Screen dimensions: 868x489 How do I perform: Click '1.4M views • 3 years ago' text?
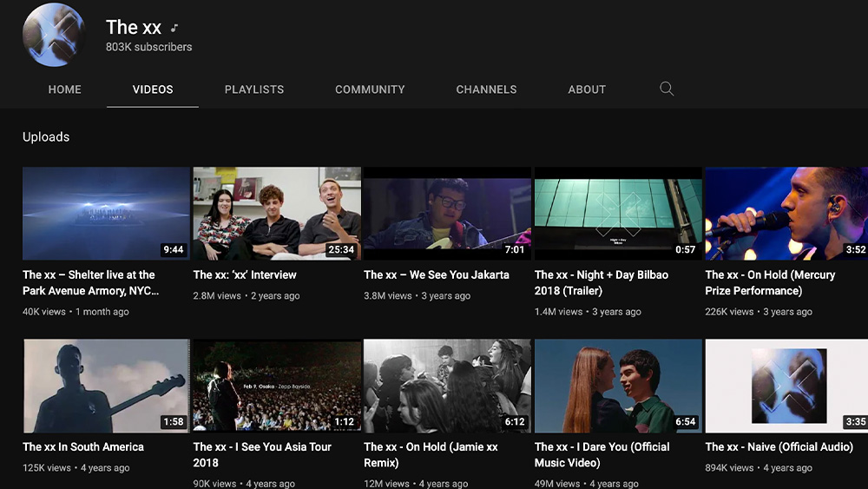click(x=588, y=312)
